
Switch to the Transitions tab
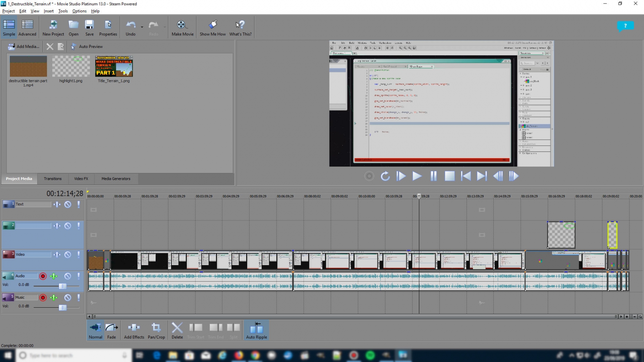53,179
